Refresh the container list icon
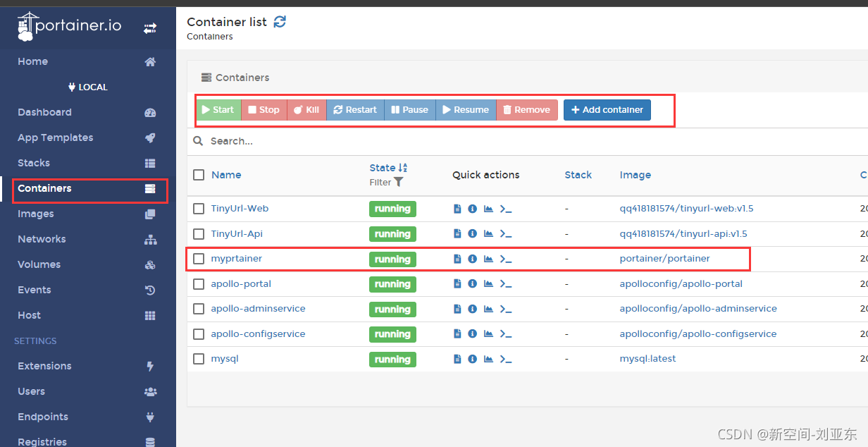 280,22
